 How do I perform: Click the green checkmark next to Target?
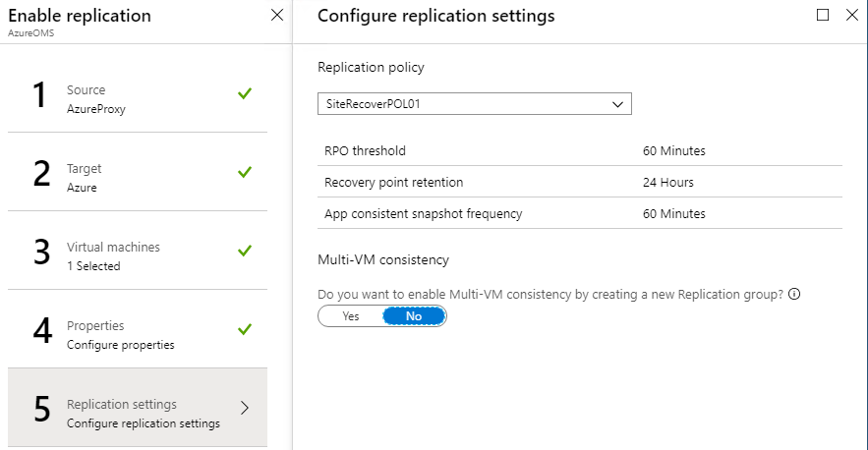(x=245, y=172)
